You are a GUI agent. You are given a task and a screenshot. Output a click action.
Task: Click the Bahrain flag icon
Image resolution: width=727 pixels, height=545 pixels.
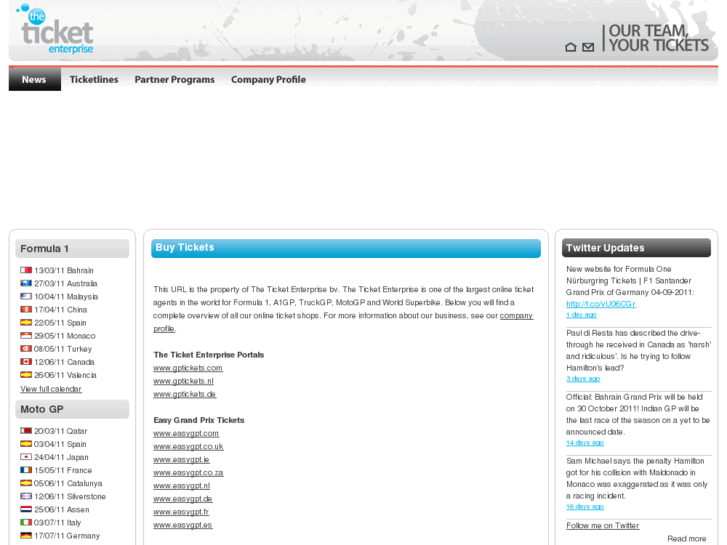(26, 270)
